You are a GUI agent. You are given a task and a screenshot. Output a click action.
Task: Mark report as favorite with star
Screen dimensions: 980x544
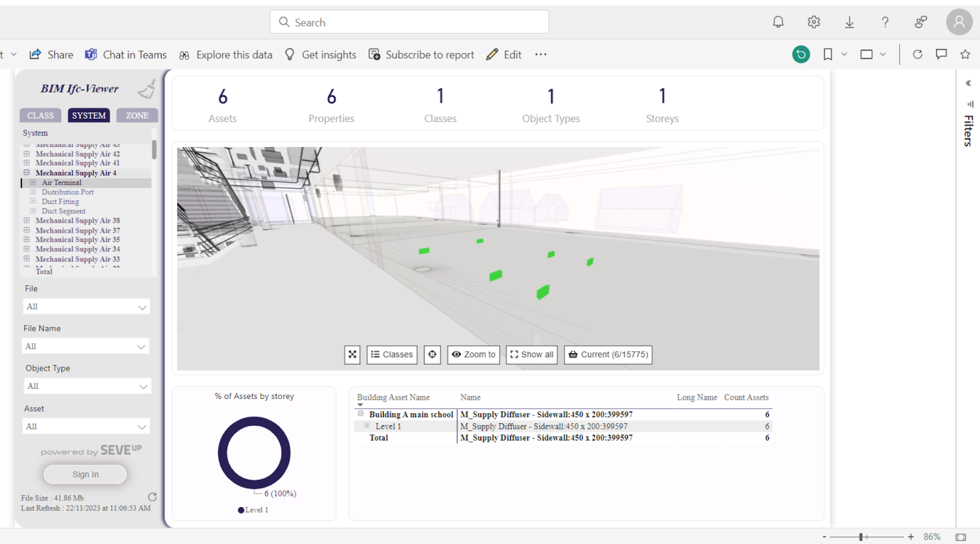pos(965,55)
